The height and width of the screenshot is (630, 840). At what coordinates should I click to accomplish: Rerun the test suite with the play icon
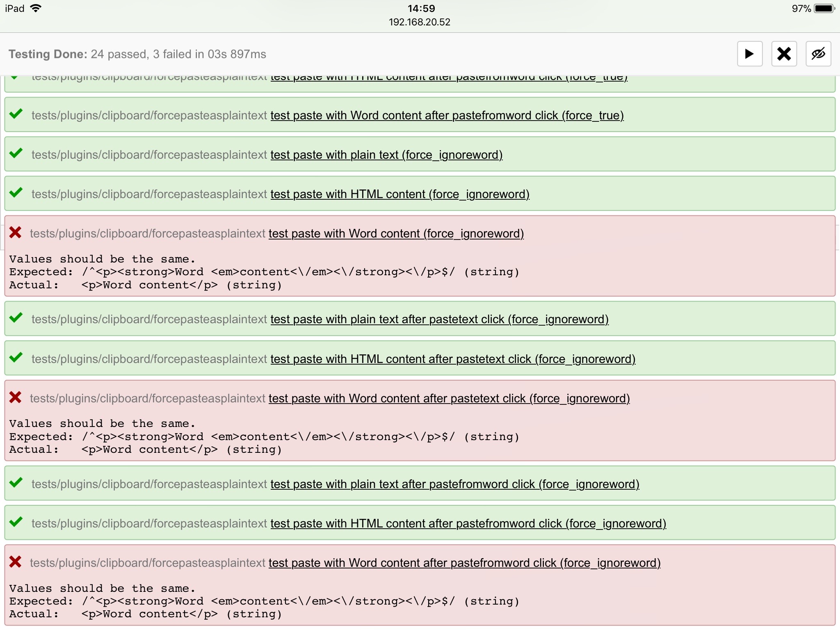(x=750, y=54)
